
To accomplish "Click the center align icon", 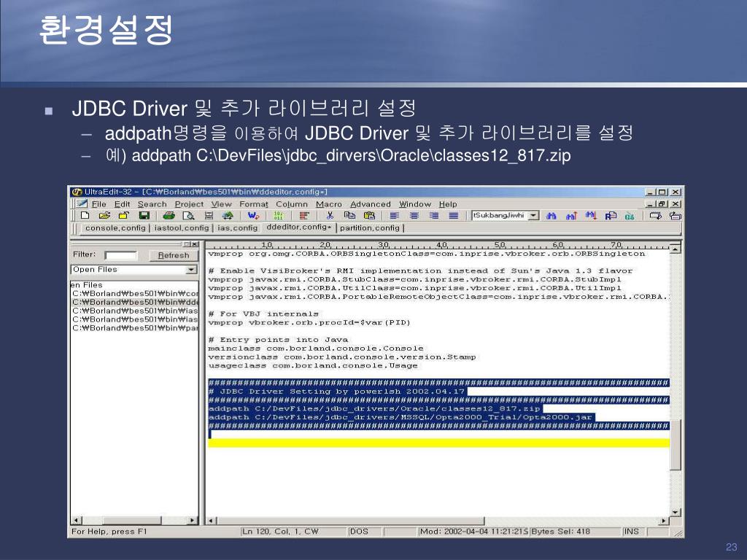I will tap(414, 216).
